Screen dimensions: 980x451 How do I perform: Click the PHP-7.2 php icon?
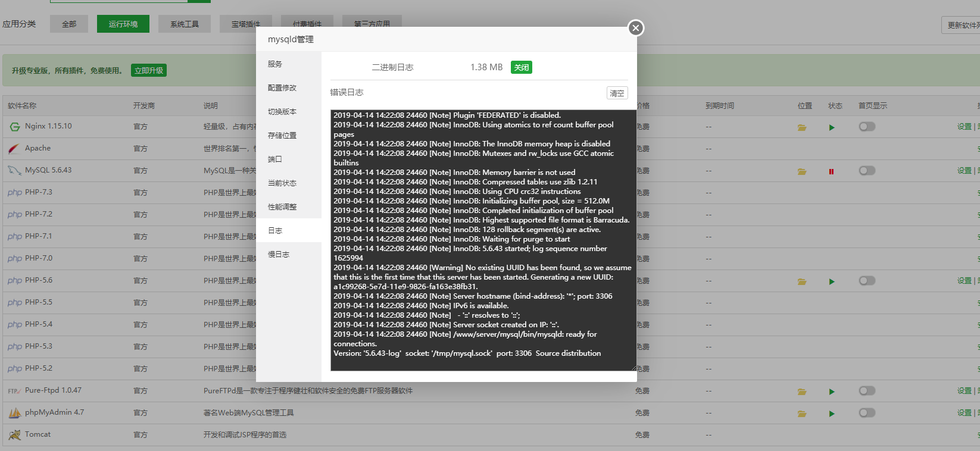click(x=15, y=215)
